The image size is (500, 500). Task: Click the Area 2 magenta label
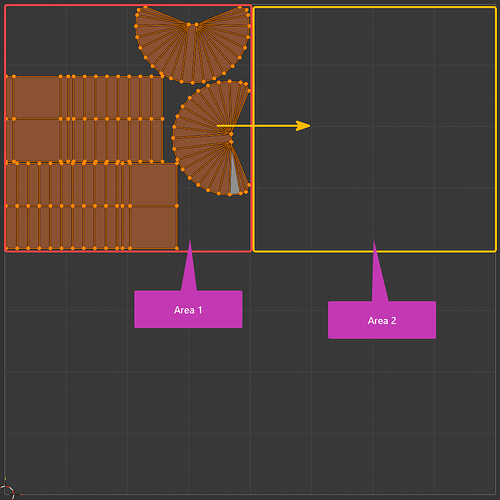382,320
